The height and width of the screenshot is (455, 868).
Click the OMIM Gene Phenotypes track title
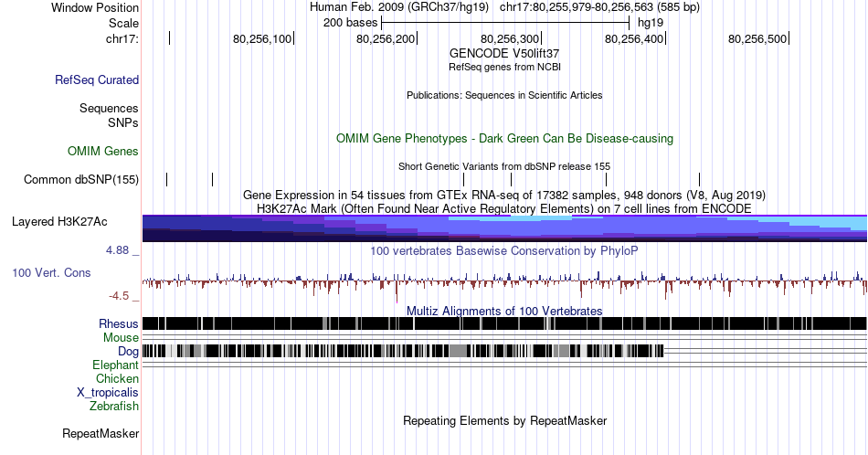504,138
